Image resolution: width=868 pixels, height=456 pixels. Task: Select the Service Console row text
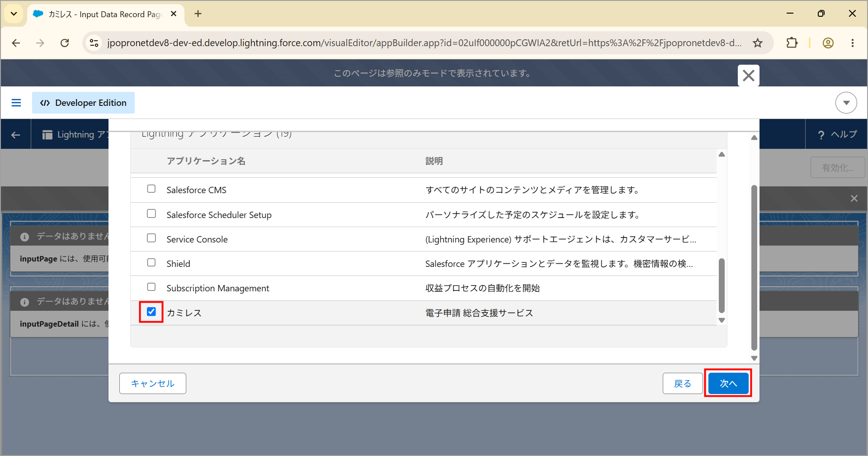pos(197,239)
